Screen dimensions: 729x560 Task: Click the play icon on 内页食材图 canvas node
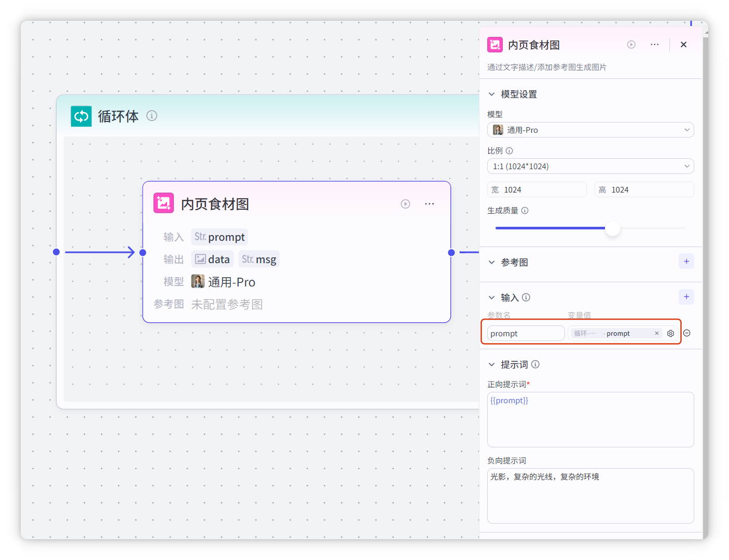tap(405, 204)
